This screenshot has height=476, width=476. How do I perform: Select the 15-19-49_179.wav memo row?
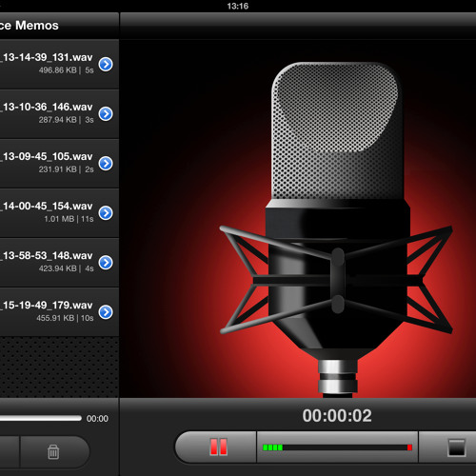click(59, 311)
